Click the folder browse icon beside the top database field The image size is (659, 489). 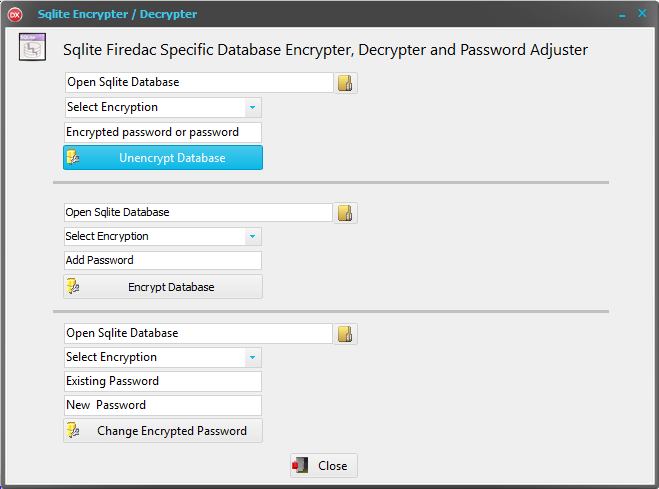pos(345,83)
